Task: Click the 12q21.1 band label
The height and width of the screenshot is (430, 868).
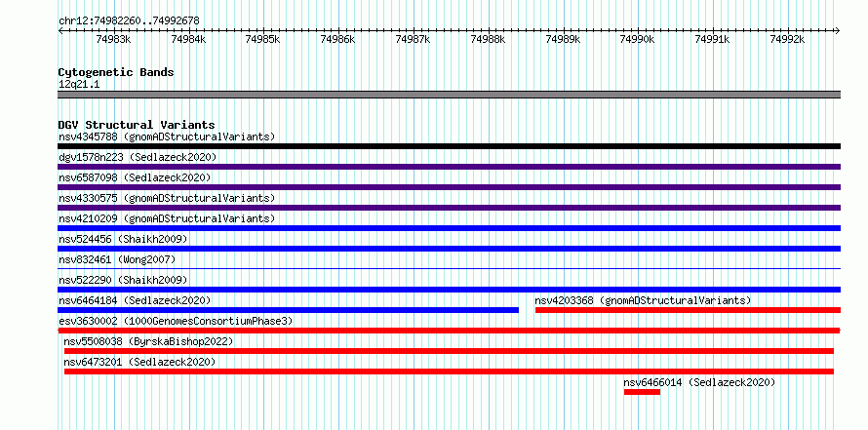Action: (79, 84)
